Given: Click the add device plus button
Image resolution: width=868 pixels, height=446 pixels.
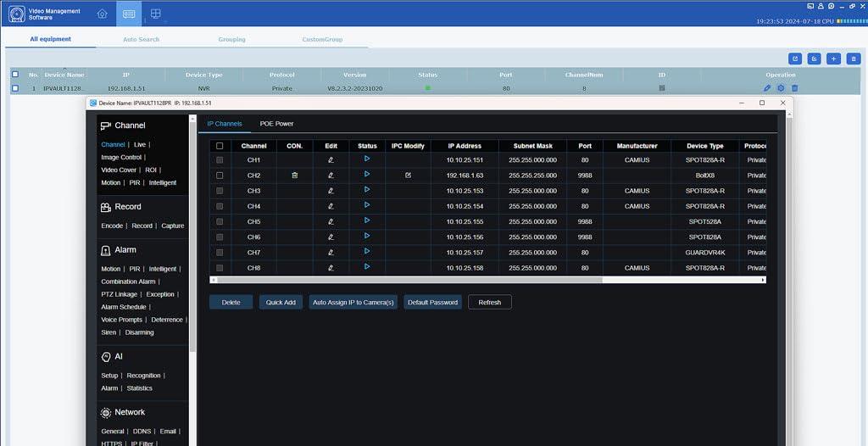Looking at the screenshot, I should (x=834, y=59).
